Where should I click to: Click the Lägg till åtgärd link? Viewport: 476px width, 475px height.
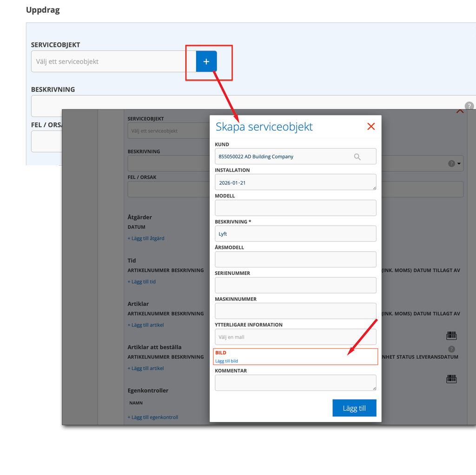click(146, 238)
